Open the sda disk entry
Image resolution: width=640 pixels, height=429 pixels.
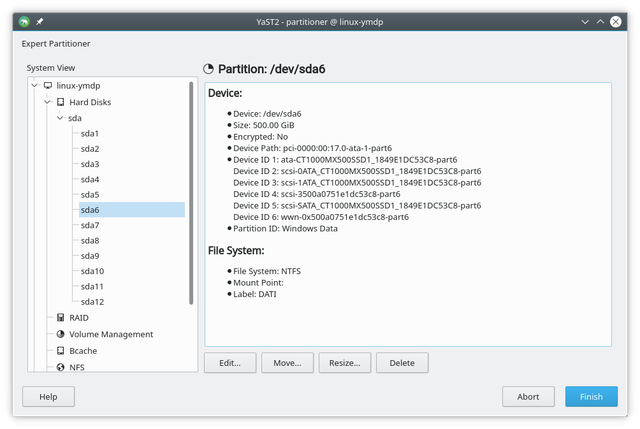click(75, 118)
